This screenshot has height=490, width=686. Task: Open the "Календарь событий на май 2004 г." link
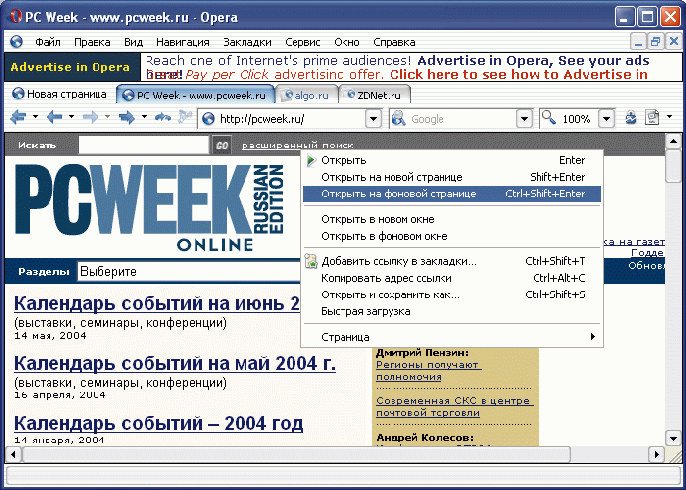pyautogui.click(x=174, y=364)
